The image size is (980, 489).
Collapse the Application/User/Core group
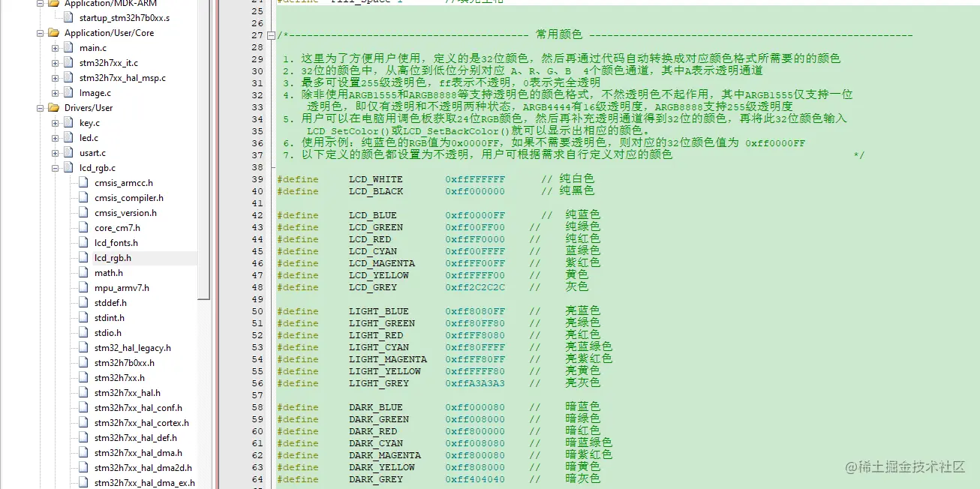[x=41, y=33]
